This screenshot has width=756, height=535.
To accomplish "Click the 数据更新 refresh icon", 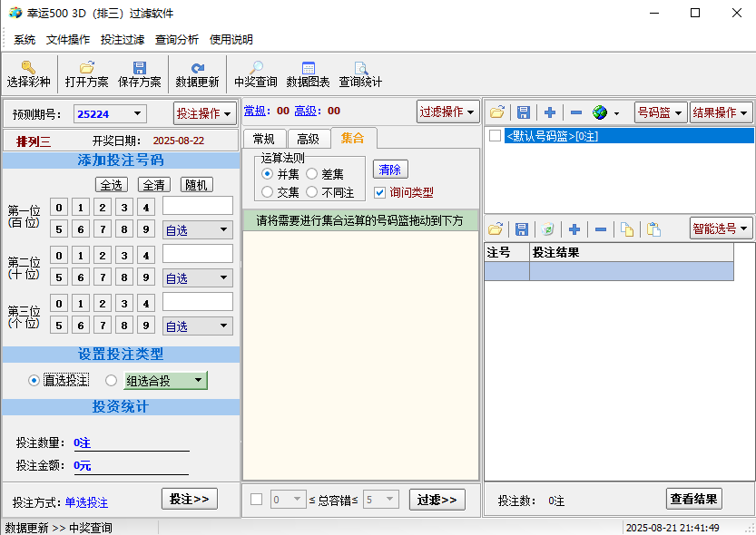I will 197,67.
